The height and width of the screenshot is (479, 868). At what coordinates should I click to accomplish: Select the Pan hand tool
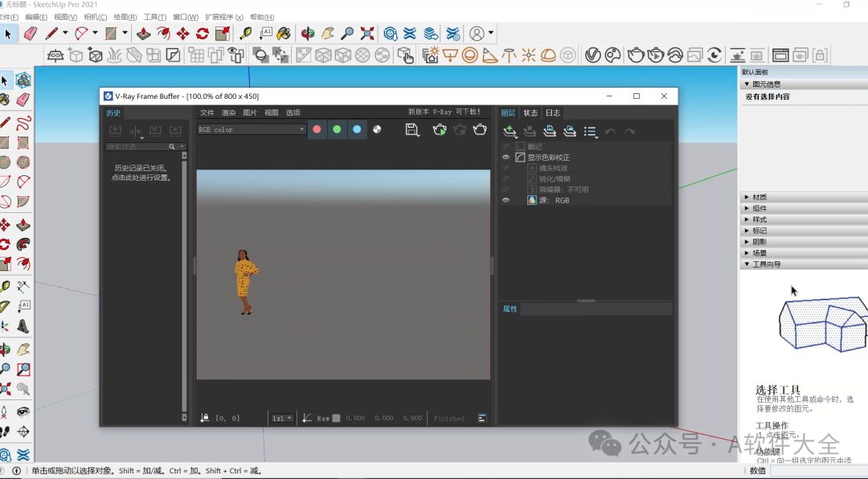pos(328,34)
